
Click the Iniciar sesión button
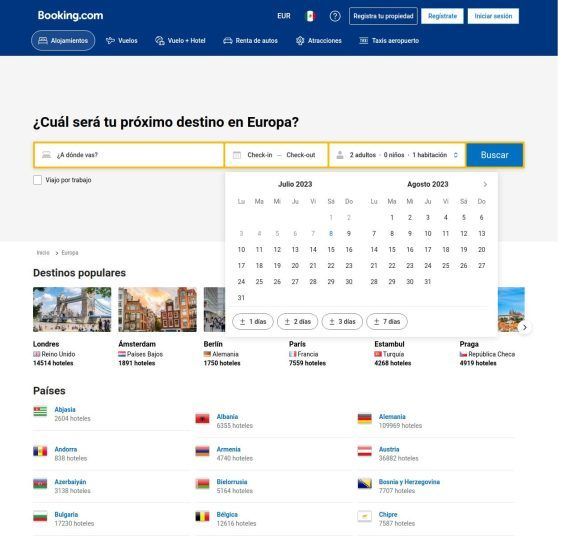pos(493,16)
